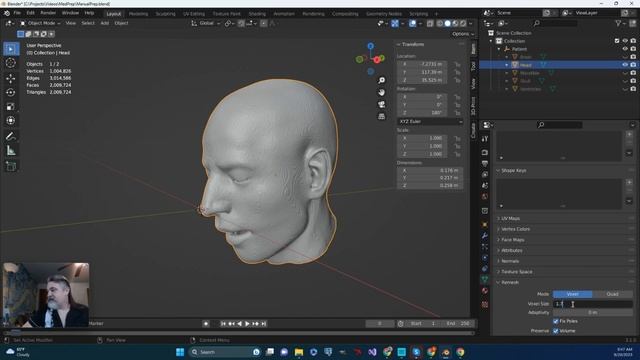Click the Adaptivity slider field
This screenshot has height=360, width=640.
click(x=593, y=313)
